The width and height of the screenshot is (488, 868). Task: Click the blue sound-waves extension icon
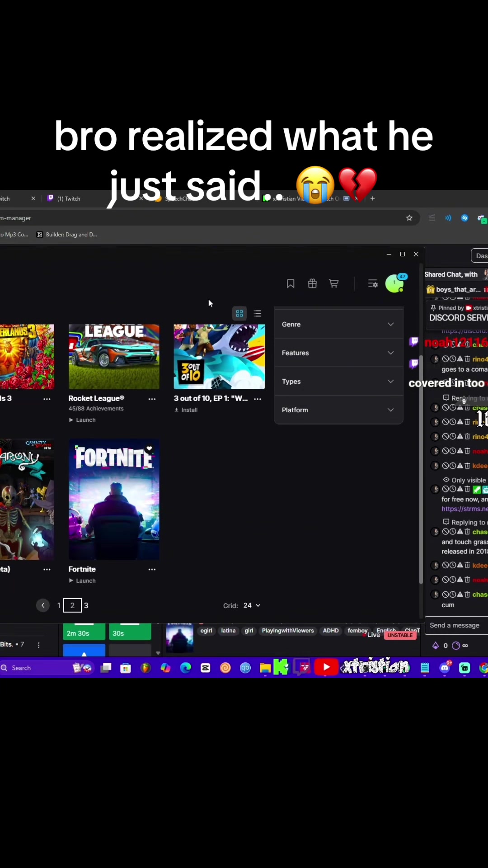coord(448,218)
